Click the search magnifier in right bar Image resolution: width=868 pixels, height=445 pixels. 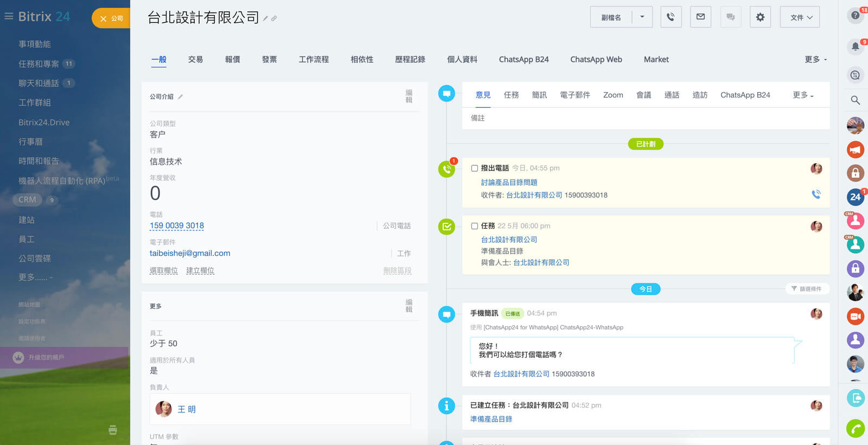coord(856,100)
